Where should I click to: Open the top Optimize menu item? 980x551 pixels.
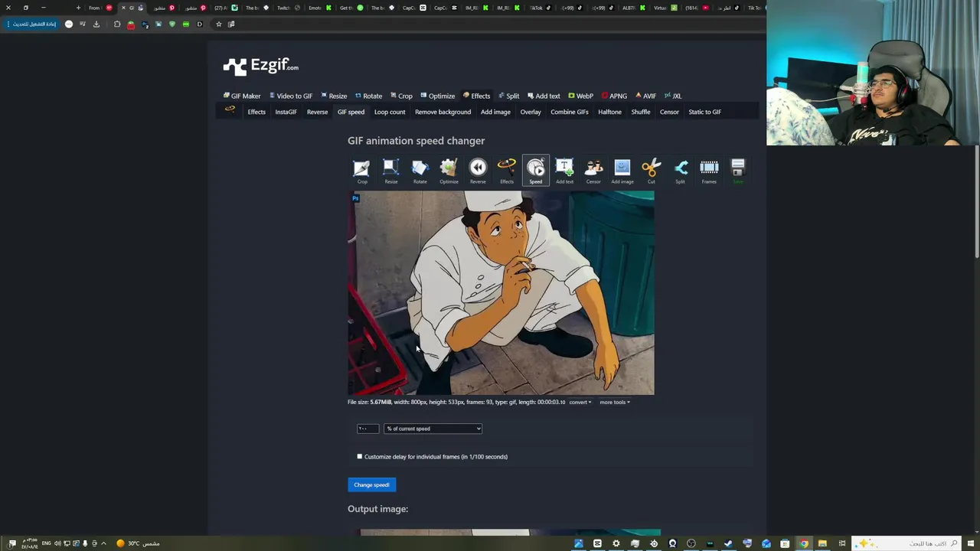tap(438, 96)
